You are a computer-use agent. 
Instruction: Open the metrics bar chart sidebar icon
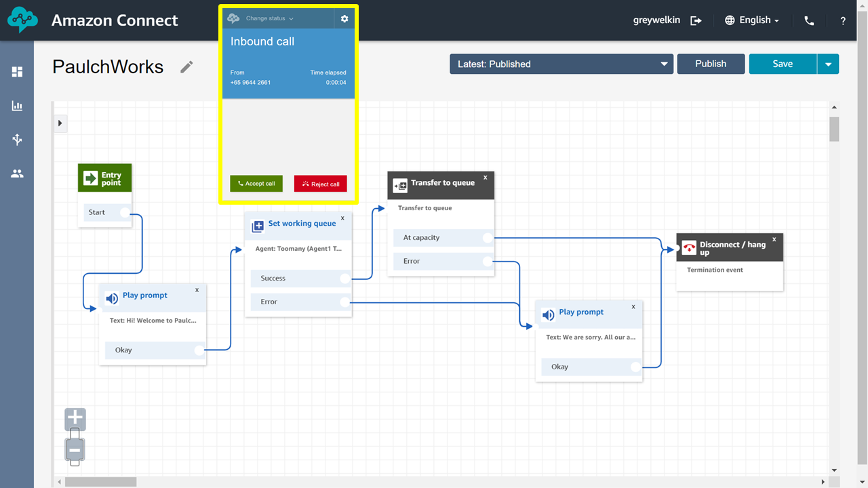[17, 106]
